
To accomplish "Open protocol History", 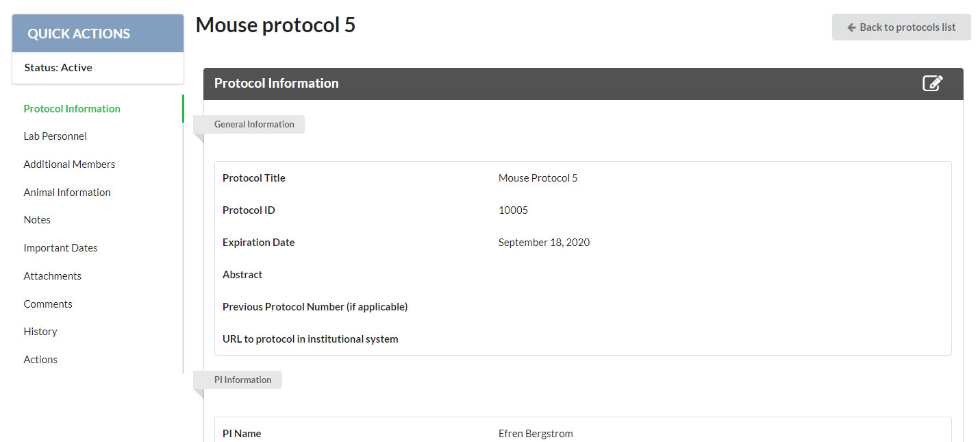I will coord(40,332).
